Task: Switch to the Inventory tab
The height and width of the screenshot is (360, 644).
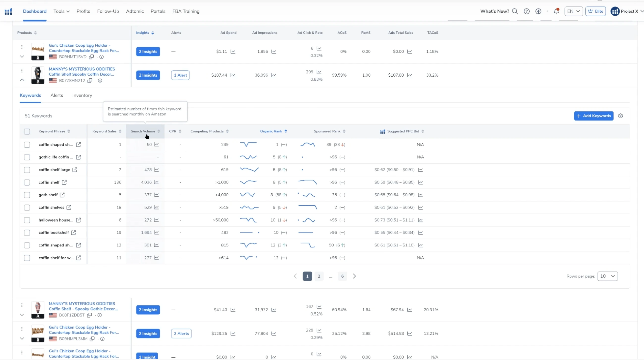Action: pos(82,95)
